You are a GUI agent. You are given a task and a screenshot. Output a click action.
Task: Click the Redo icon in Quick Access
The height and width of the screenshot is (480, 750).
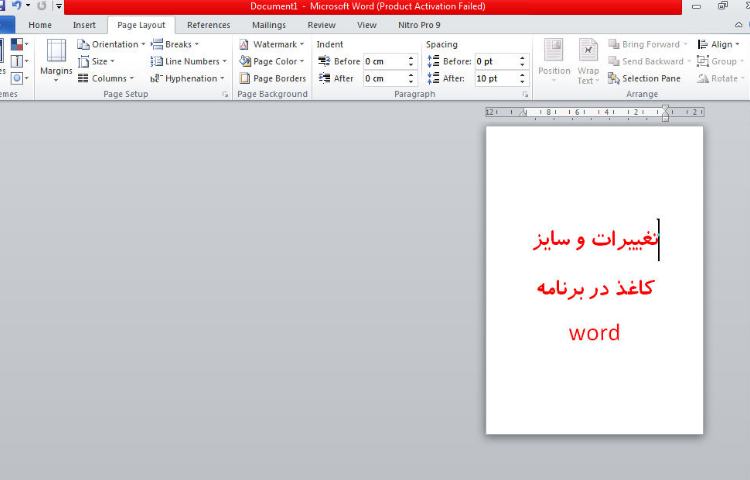point(42,6)
